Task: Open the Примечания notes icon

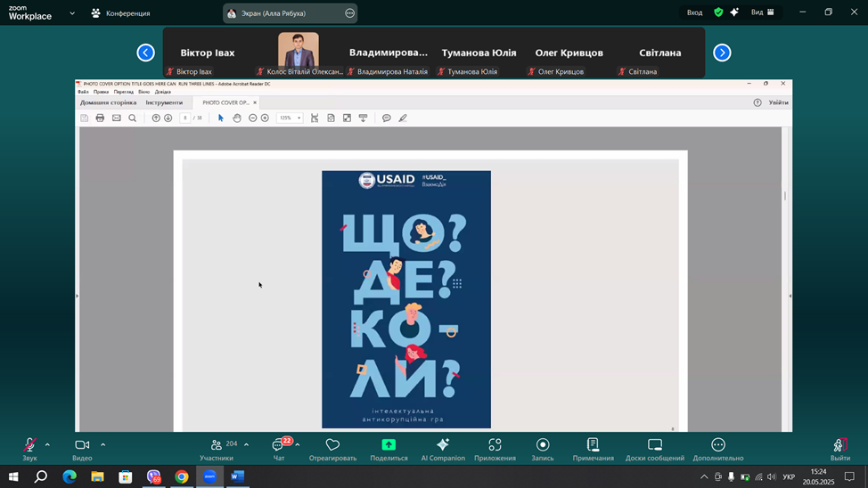Action: (x=593, y=446)
